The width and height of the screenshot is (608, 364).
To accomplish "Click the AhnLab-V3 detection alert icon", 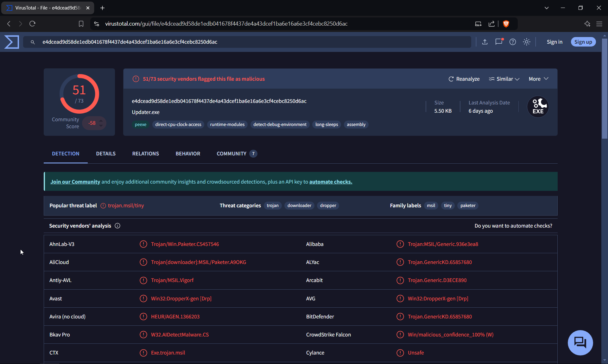I will (x=143, y=244).
